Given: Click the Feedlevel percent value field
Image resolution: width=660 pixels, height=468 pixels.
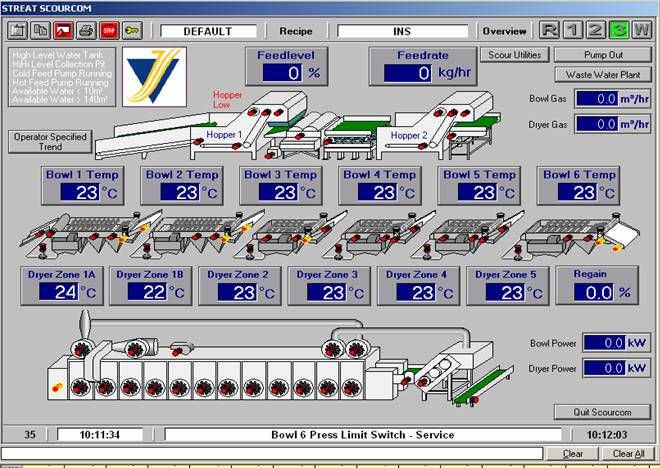Looking at the screenshot, I should [x=281, y=73].
